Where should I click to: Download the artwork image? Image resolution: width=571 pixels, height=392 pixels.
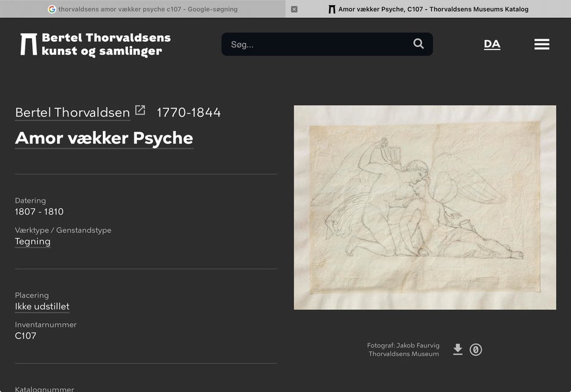(458, 349)
